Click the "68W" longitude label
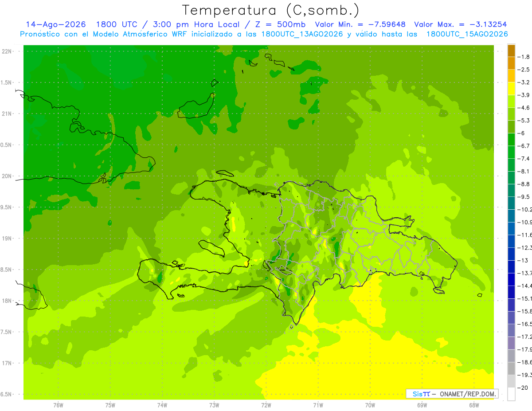This screenshot has height=411, width=532. click(x=474, y=405)
